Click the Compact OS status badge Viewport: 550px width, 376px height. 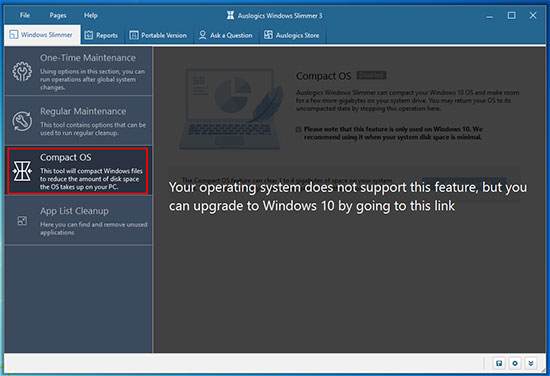coord(371,75)
